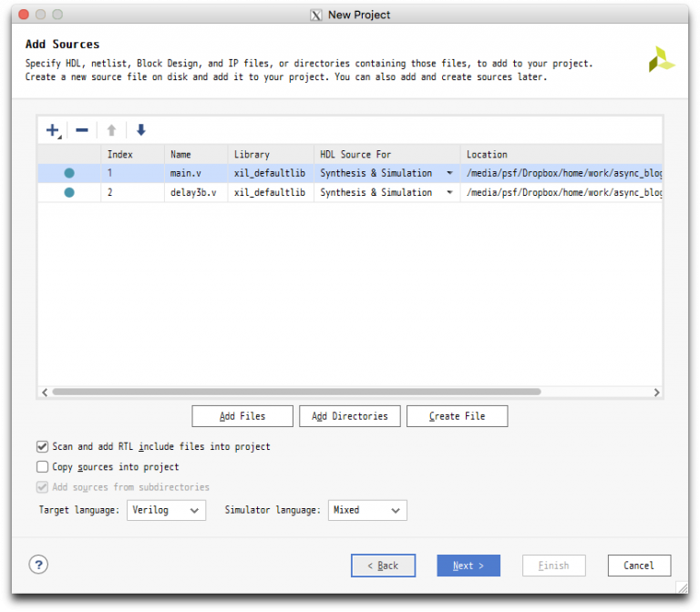
Task: Move selected source down with arrow icon
Action: click(140, 130)
